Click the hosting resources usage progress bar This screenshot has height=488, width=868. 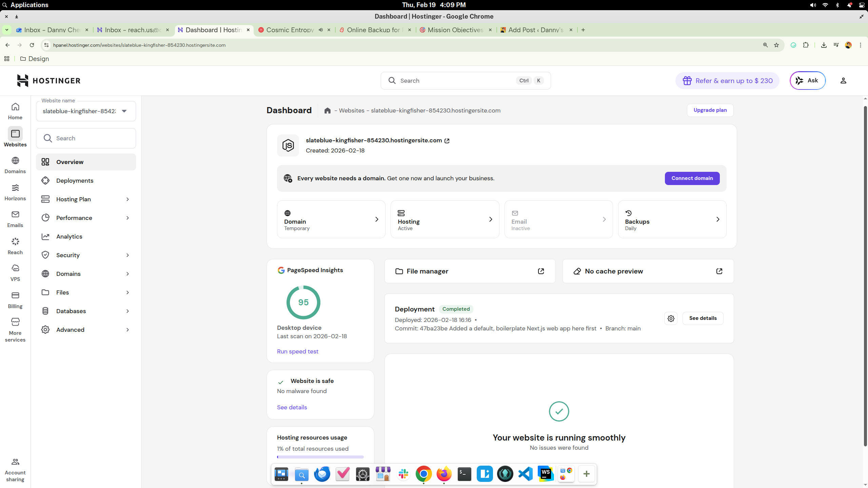click(x=320, y=457)
